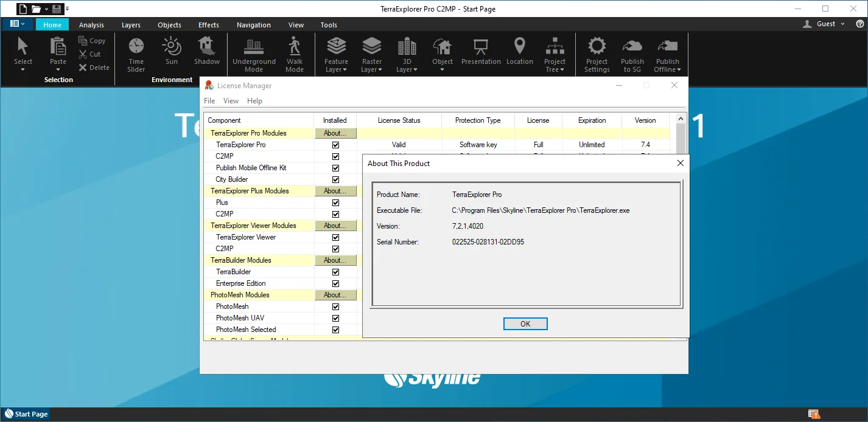
Task: Click the Save disk icon in title bar
Action: click(57, 9)
